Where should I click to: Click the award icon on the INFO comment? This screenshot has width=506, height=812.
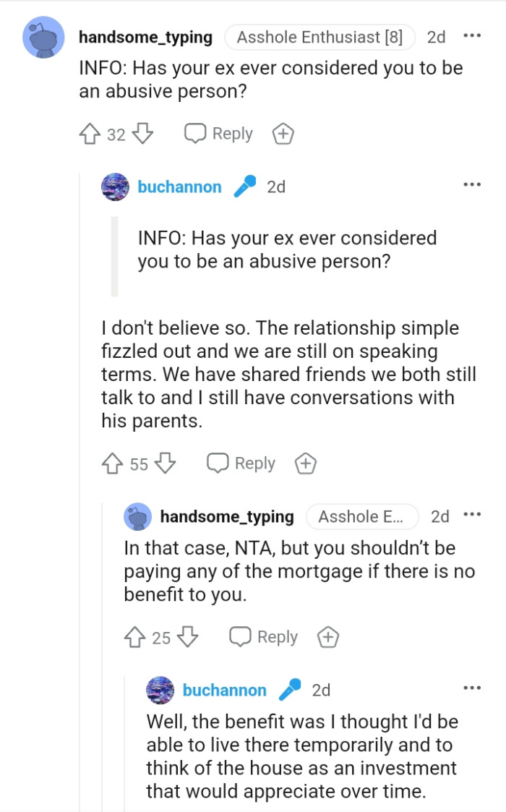(x=283, y=133)
